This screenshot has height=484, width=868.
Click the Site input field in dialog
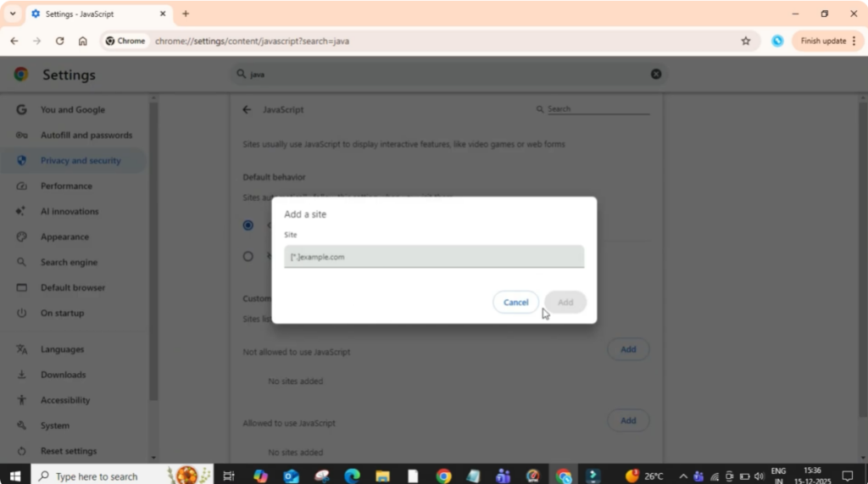[434, 257]
